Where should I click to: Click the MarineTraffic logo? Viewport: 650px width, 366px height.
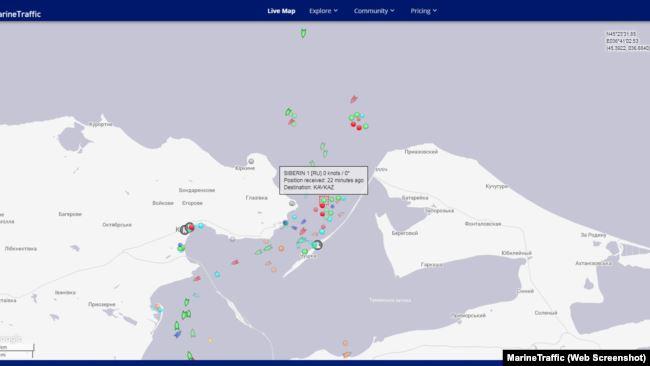tap(20, 14)
